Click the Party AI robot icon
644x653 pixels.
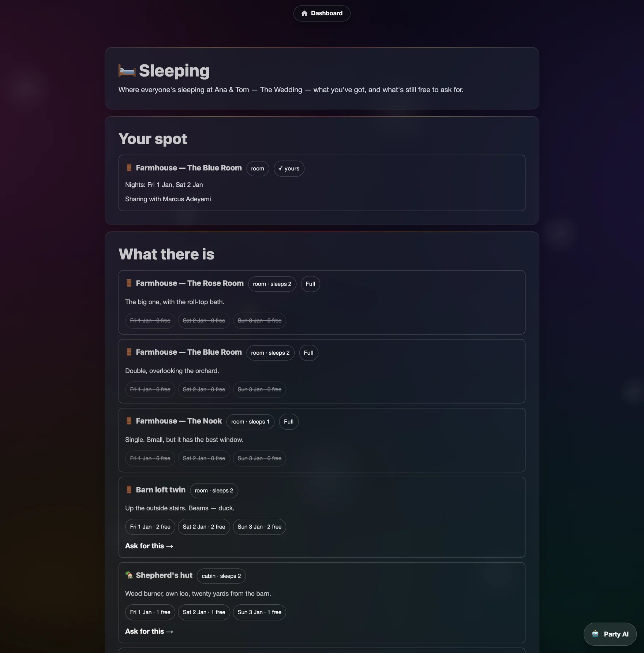point(595,634)
